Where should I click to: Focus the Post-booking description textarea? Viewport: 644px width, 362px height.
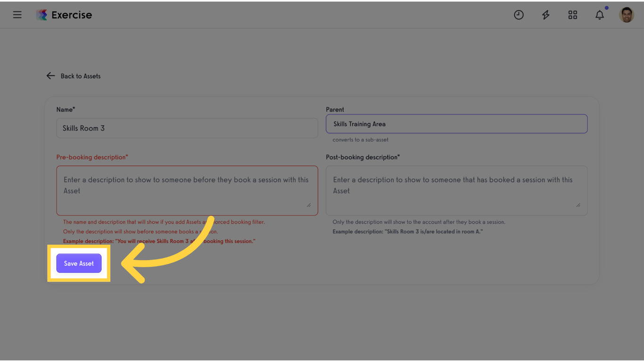(456, 190)
